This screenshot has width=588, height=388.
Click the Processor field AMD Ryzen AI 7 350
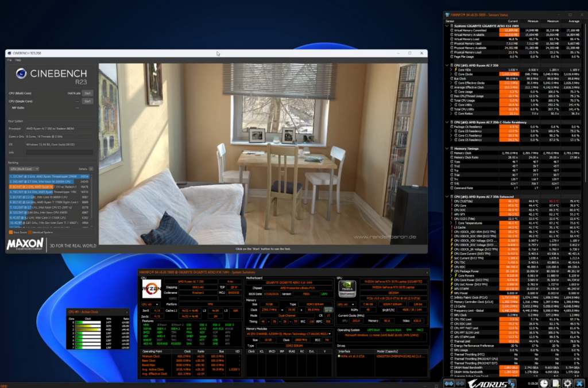(59, 129)
